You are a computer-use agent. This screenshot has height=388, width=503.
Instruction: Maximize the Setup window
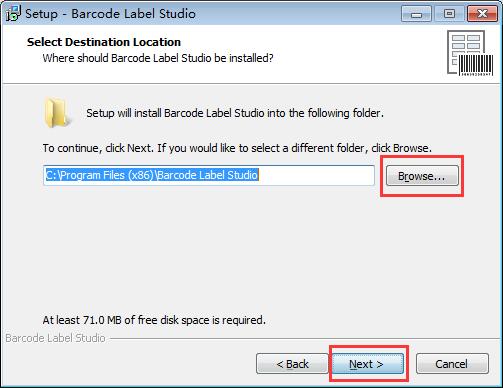[x=449, y=14]
